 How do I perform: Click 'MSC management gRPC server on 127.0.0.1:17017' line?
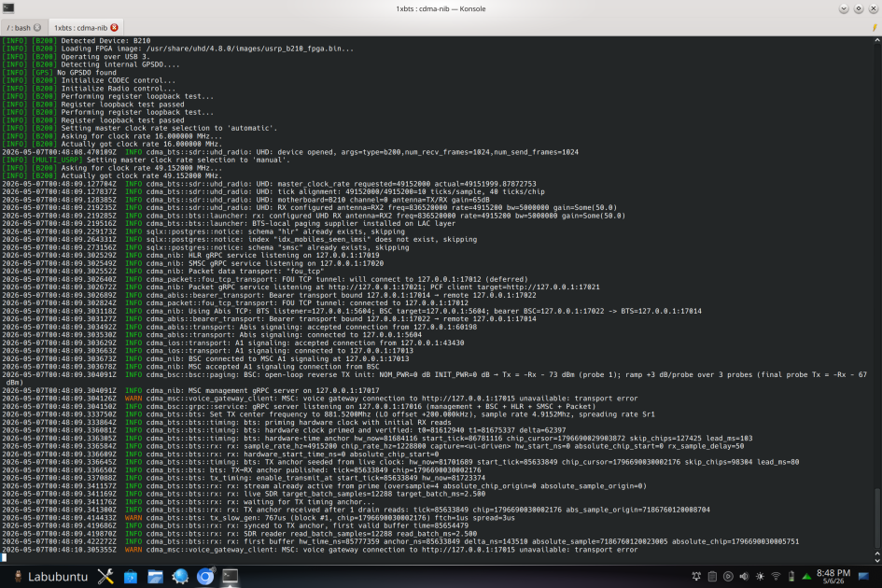click(190, 390)
